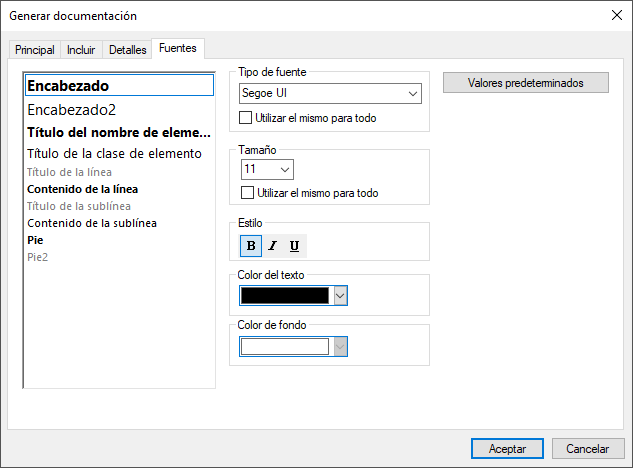633x468 pixels.
Task: Expand the Color de fondo dropdown arrow
Action: click(x=340, y=346)
